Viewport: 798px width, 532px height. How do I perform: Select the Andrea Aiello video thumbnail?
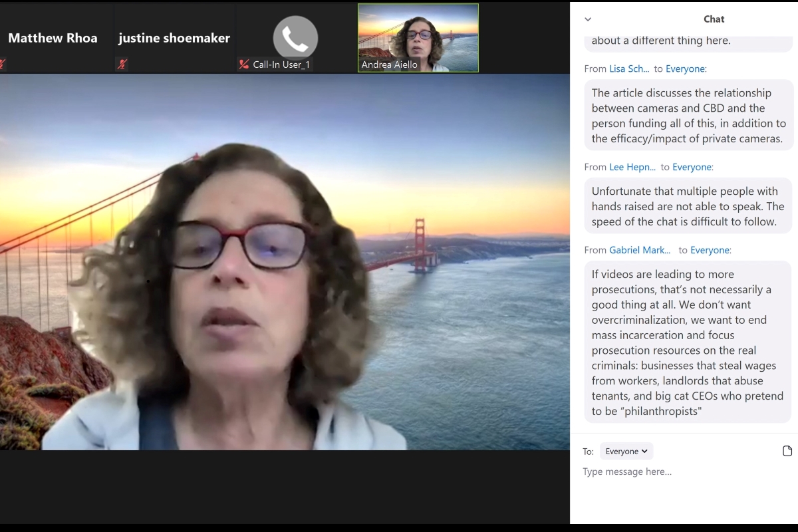pos(418,37)
